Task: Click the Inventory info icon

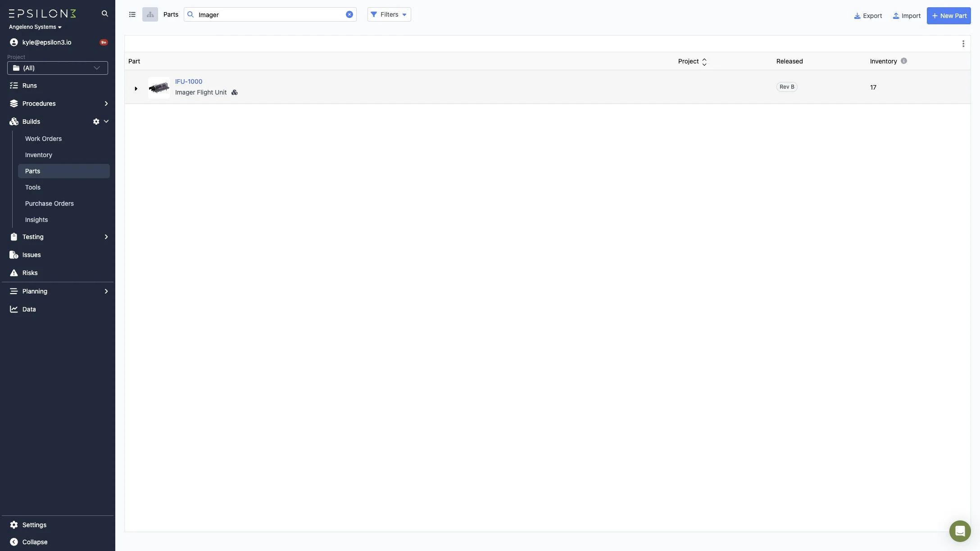Action: tap(903, 61)
